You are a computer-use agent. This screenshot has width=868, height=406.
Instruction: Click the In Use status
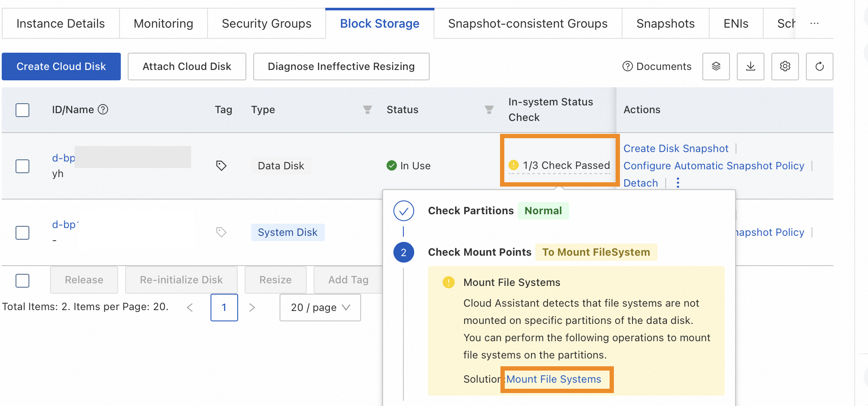(409, 166)
